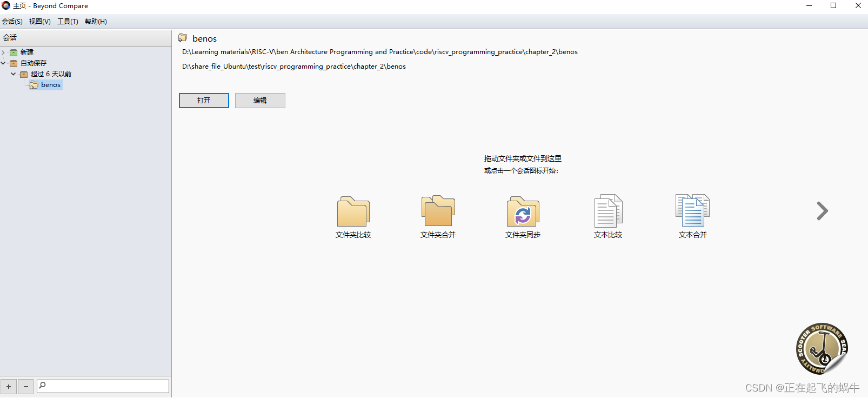Click the Beyond Compare title bar app icon

tap(6, 5)
